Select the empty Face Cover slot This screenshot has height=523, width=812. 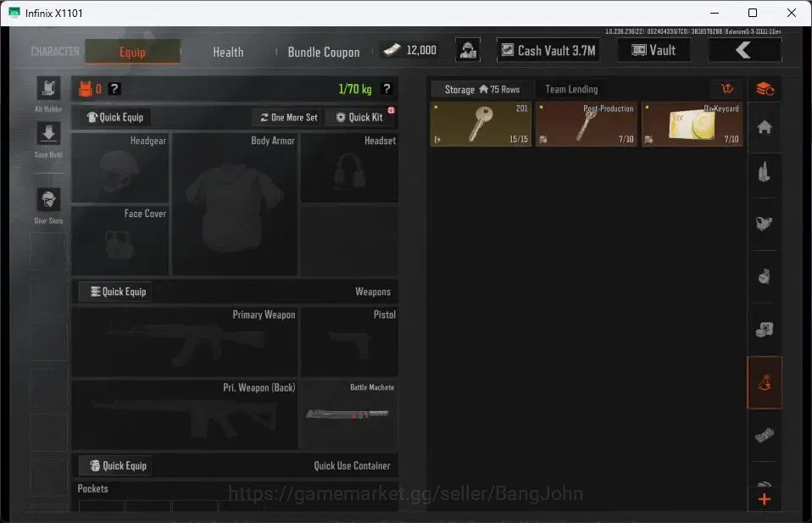120,240
